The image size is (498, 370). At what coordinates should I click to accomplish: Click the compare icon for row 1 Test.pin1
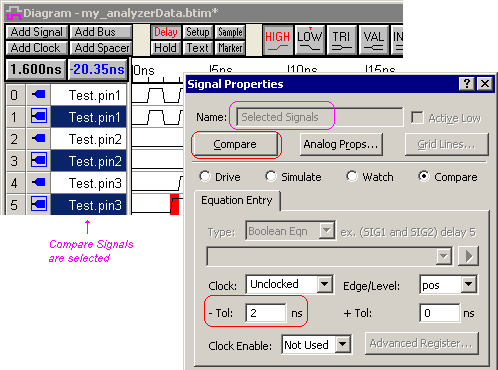point(39,117)
